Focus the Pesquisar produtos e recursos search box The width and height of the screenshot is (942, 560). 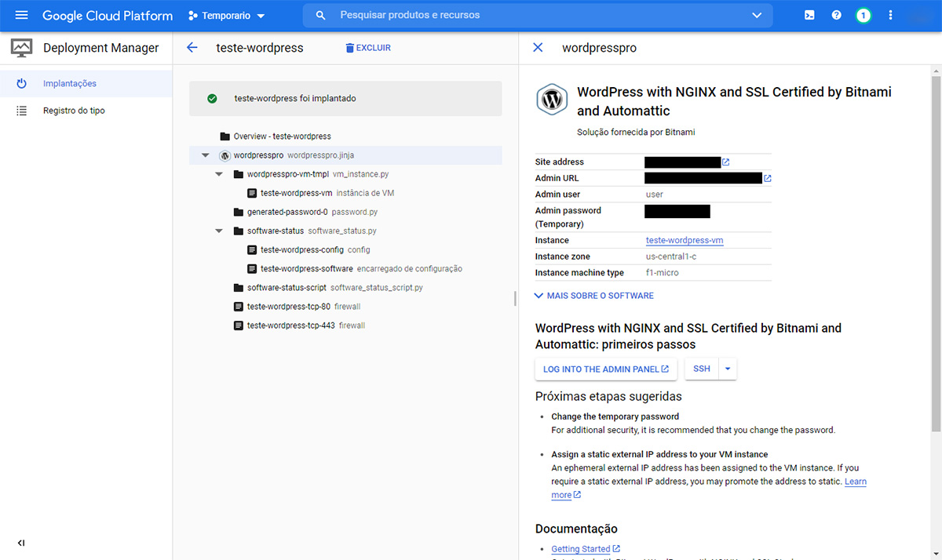(x=538, y=15)
